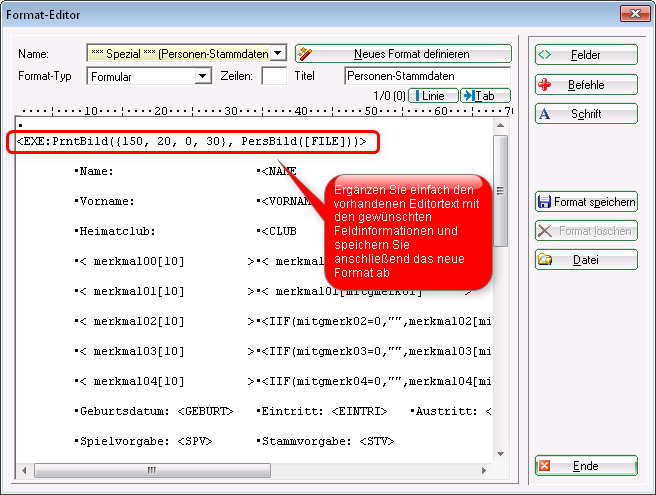Open the Felder fields button
This screenshot has height=495, width=656.
click(586, 55)
